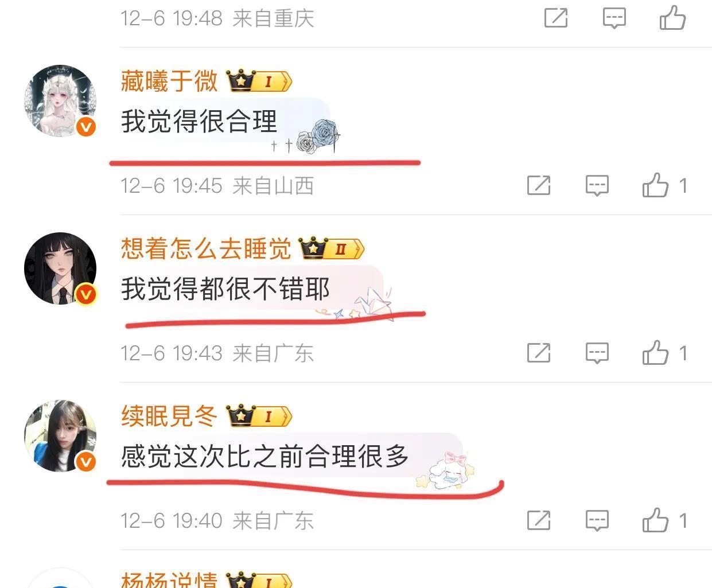Repost the 19:43 comment from 广东
This screenshot has height=588, width=712.
click(x=539, y=353)
